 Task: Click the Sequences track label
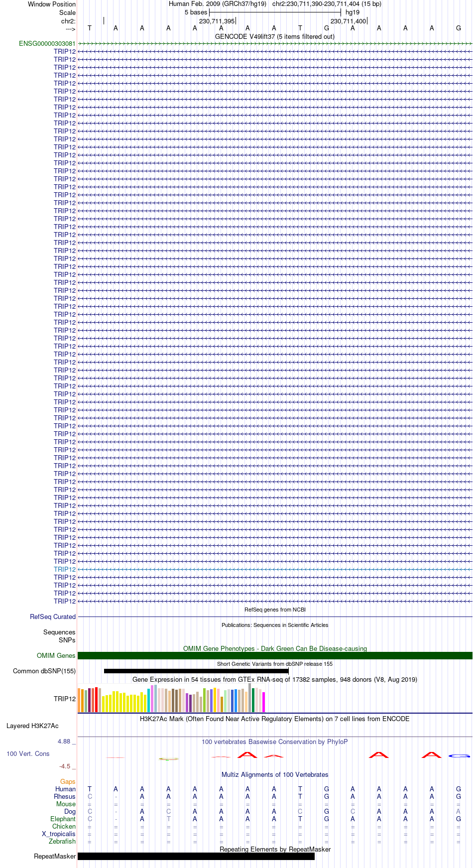tap(59, 632)
